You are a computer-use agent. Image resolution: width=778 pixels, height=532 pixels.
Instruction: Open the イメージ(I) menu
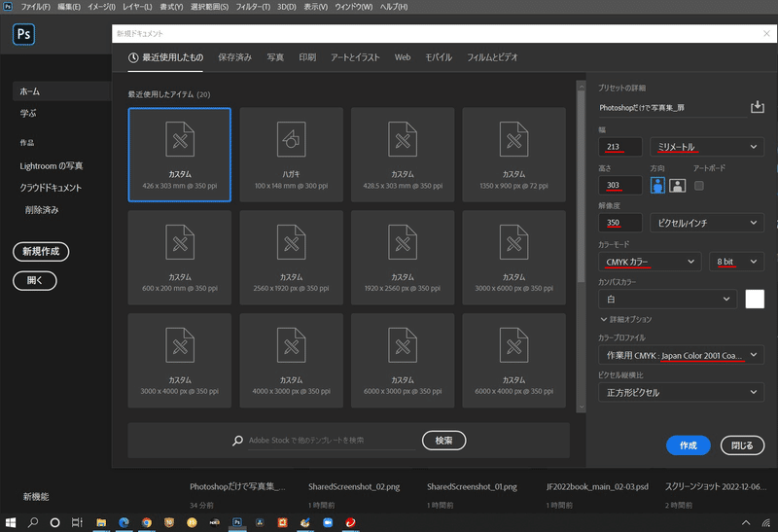pos(101,7)
